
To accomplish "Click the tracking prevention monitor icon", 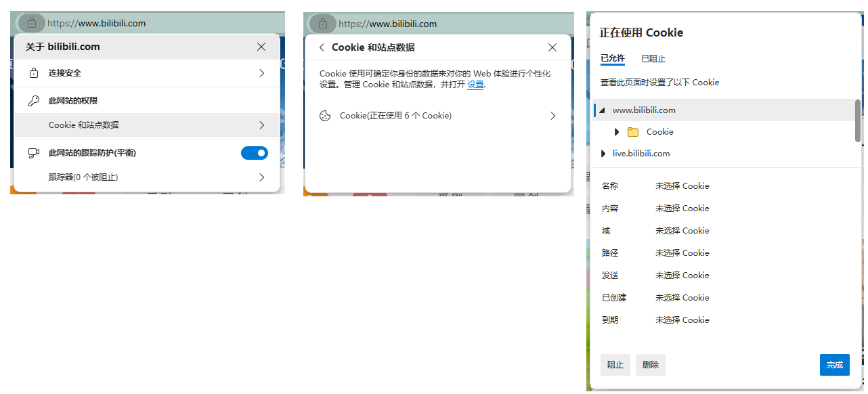I will [x=34, y=153].
